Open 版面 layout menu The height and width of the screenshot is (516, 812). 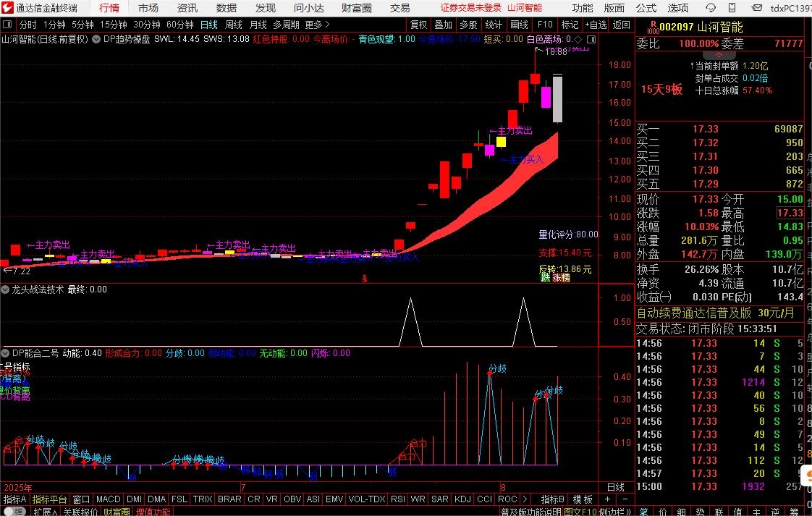point(614,8)
